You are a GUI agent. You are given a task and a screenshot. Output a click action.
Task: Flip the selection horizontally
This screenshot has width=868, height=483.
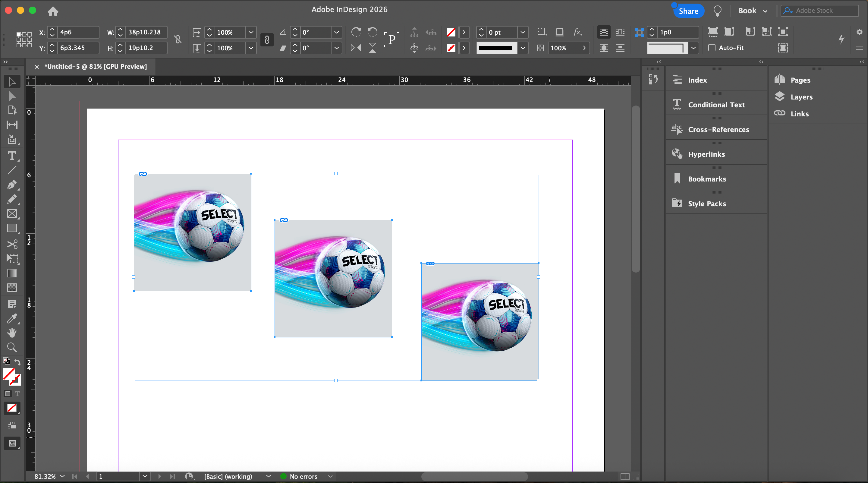tap(356, 48)
